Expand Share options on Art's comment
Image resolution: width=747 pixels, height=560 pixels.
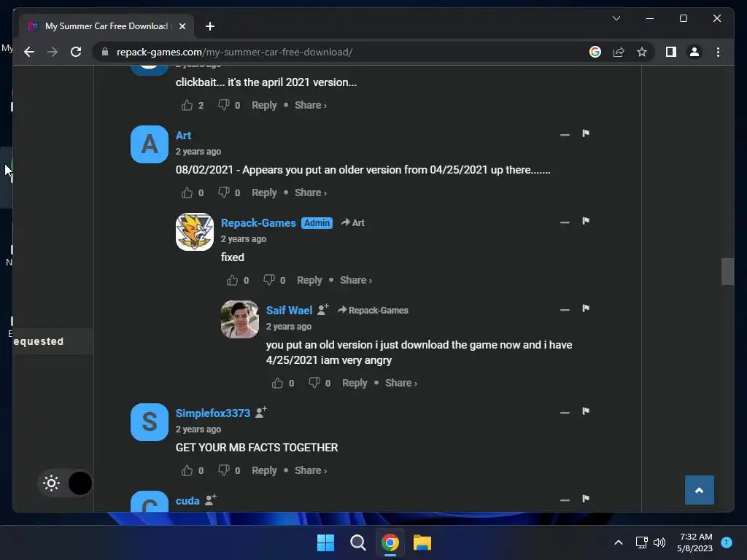[x=311, y=192]
